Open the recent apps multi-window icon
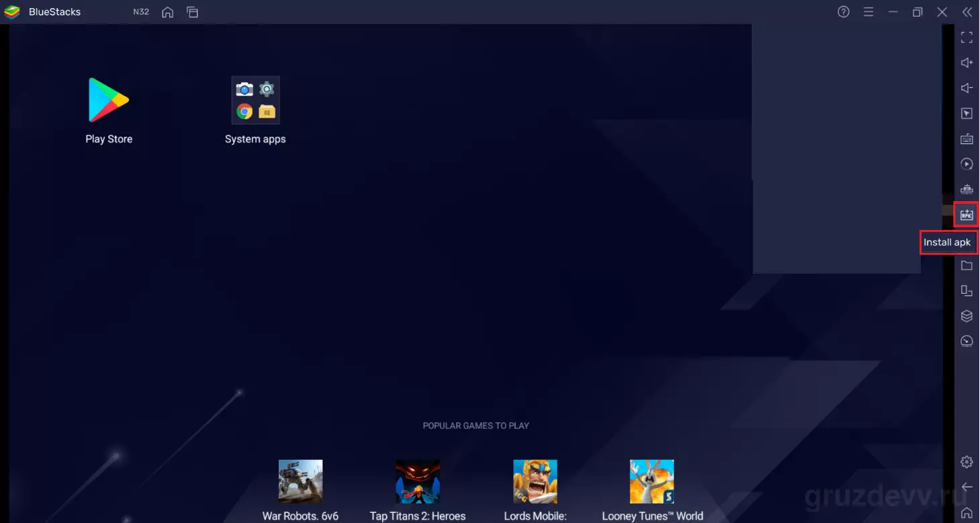Viewport: 980px width, 523px height. [193, 12]
